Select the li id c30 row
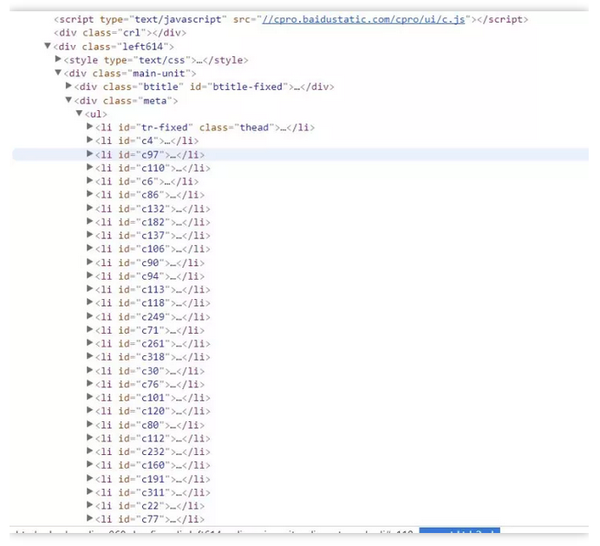Viewport: 600px width, 546px height. 150,371
